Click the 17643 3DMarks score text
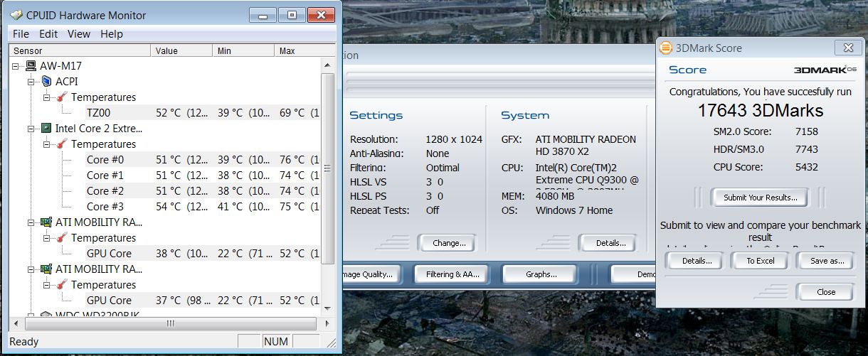 coord(760,111)
